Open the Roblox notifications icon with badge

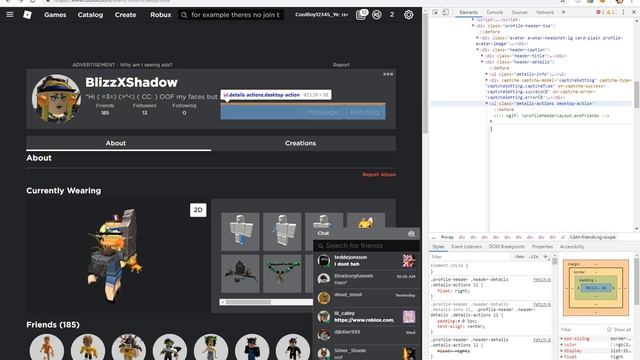click(x=361, y=15)
